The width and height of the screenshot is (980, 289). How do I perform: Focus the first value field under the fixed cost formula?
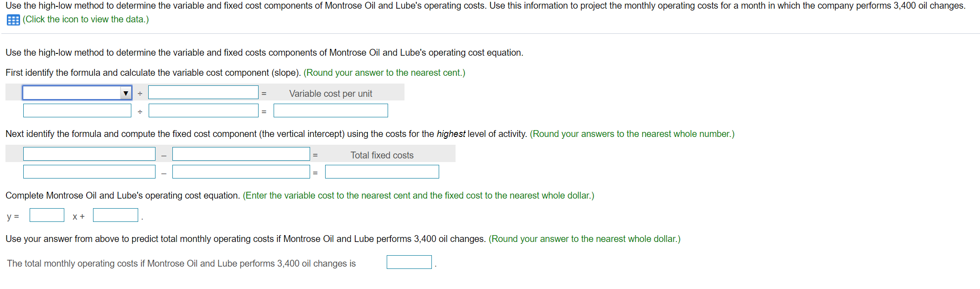point(89,171)
